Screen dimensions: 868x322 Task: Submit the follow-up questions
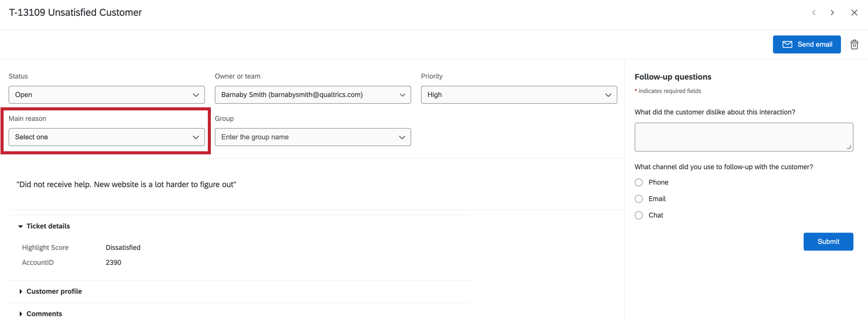(x=828, y=242)
